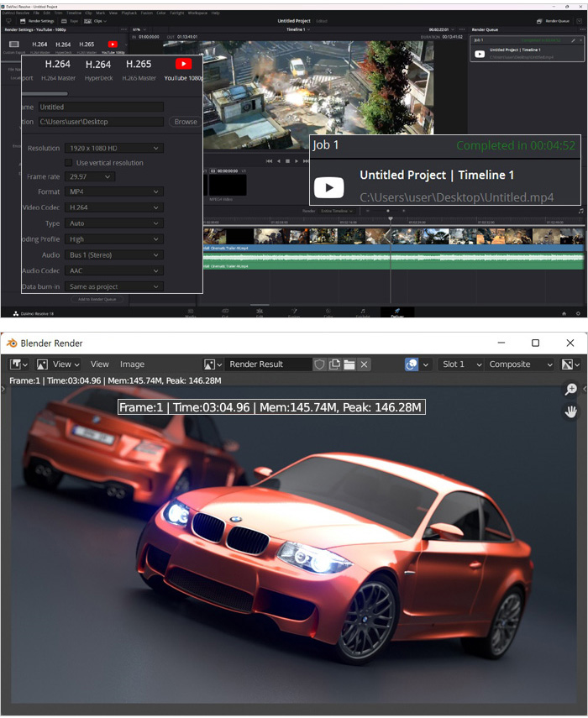The image size is (588, 718).
Task: Click the music note icon above timeline
Action: click(581, 211)
